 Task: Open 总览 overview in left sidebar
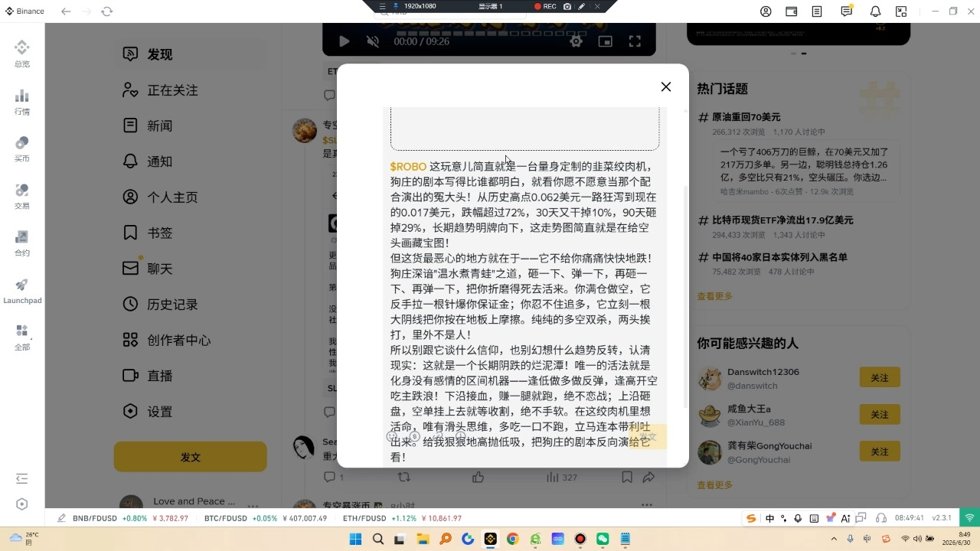[22, 54]
